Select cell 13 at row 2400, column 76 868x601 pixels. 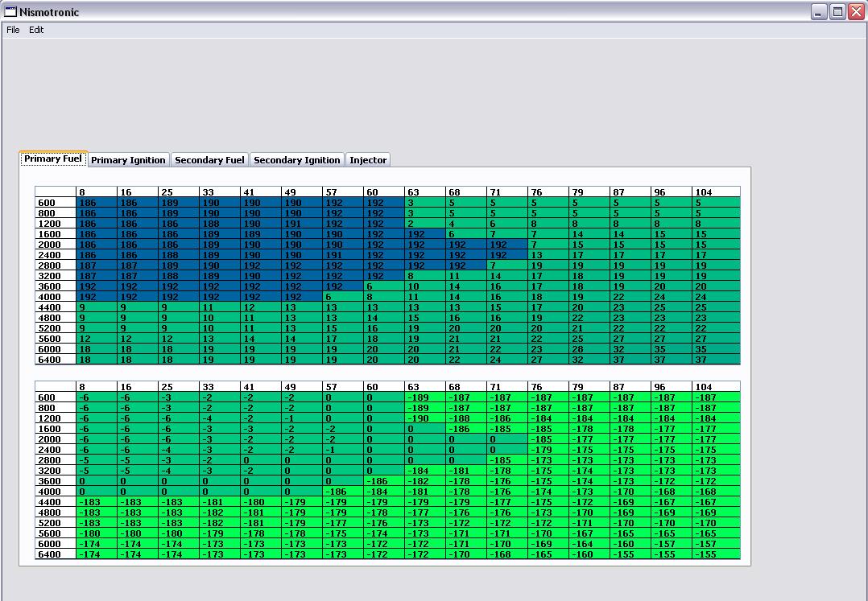coord(548,255)
